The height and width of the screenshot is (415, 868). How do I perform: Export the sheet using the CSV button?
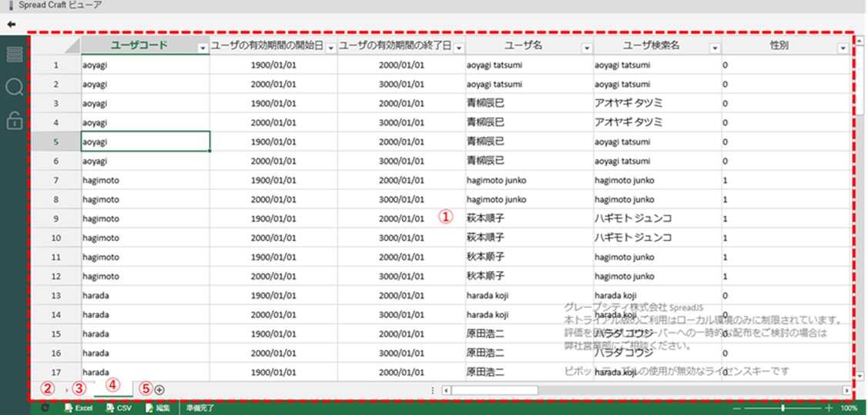pyautogui.click(x=118, y=408)
